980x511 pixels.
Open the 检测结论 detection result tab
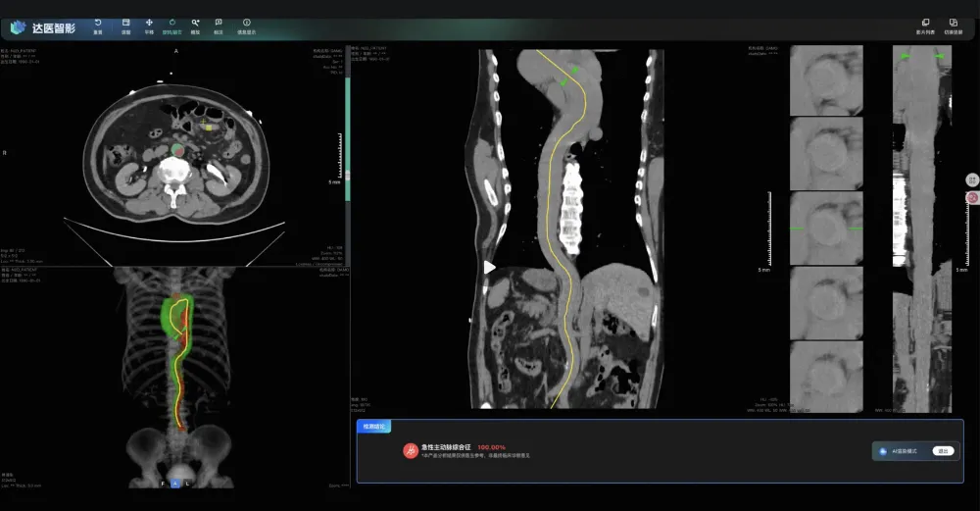click(373, 427)
